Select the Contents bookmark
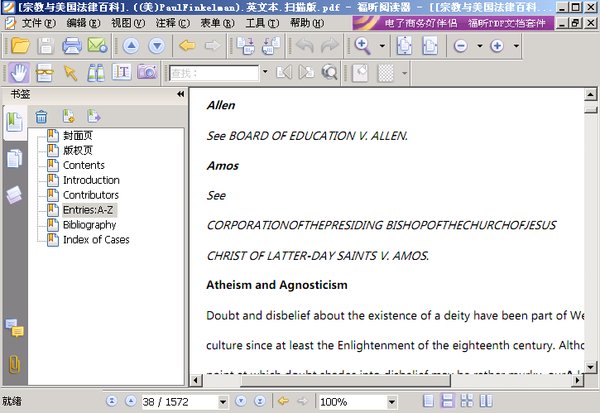Viewport: 600px width, 413px height. click(83, 165)
